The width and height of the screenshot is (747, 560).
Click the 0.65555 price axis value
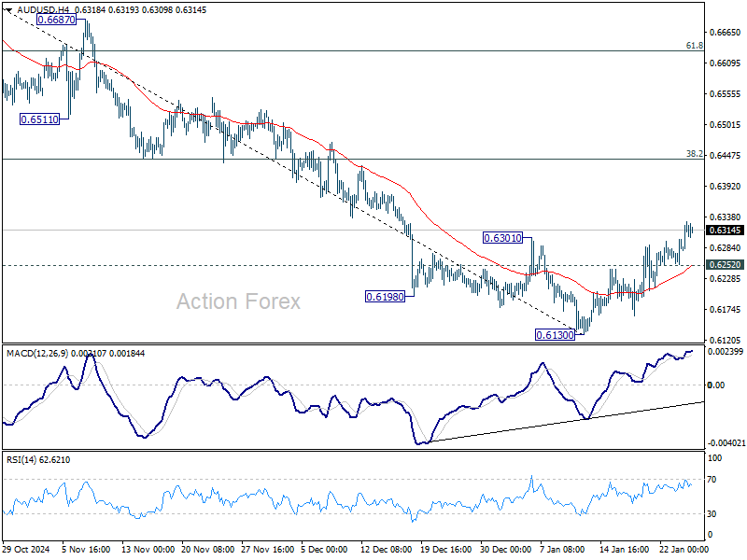(726, 94)
